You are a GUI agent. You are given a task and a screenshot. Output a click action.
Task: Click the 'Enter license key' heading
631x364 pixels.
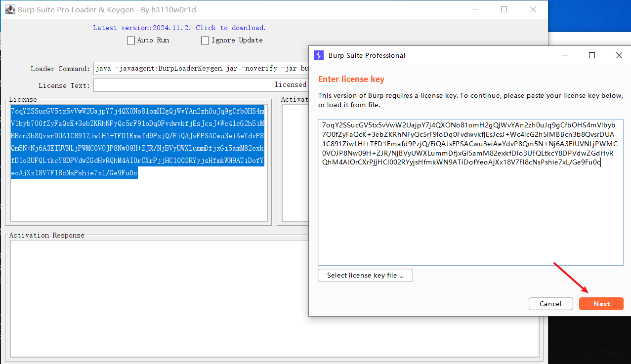pos(351,79)
